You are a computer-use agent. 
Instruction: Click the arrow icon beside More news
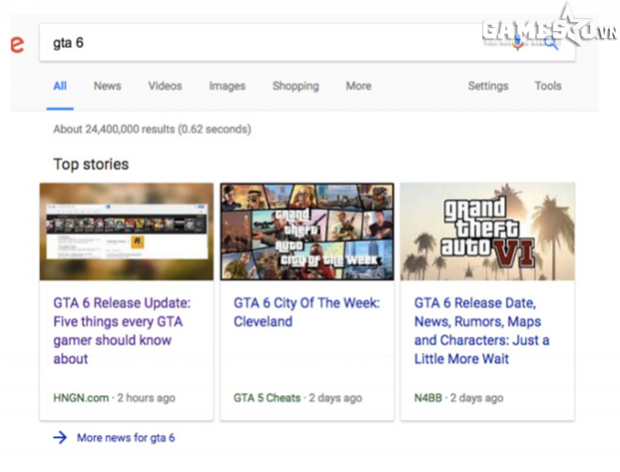pyautogui.click(x=60, y=437)
